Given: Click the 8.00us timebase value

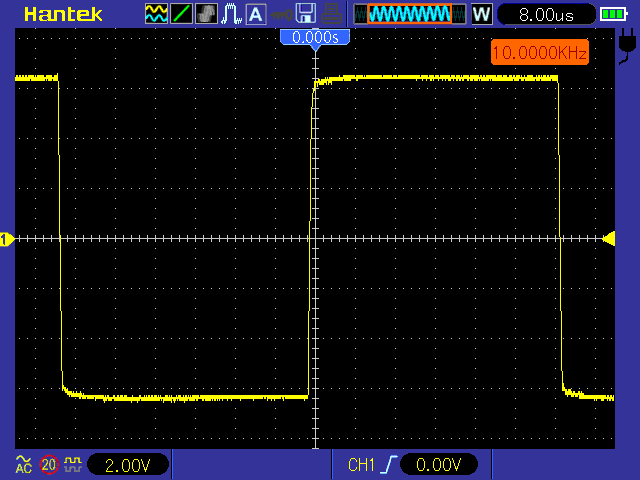Looking at the screenshot, I should pos(547,15).
